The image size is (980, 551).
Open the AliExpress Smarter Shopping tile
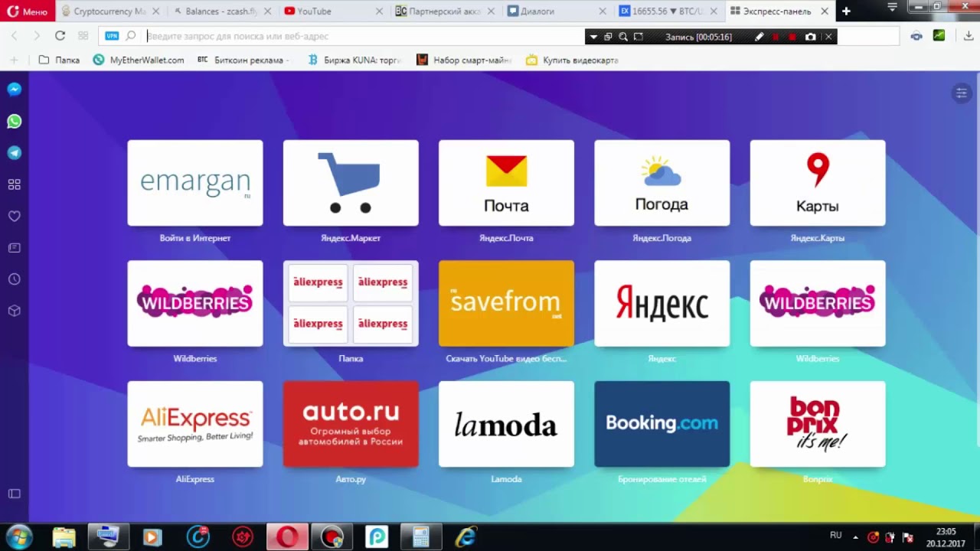coord(195,424)
